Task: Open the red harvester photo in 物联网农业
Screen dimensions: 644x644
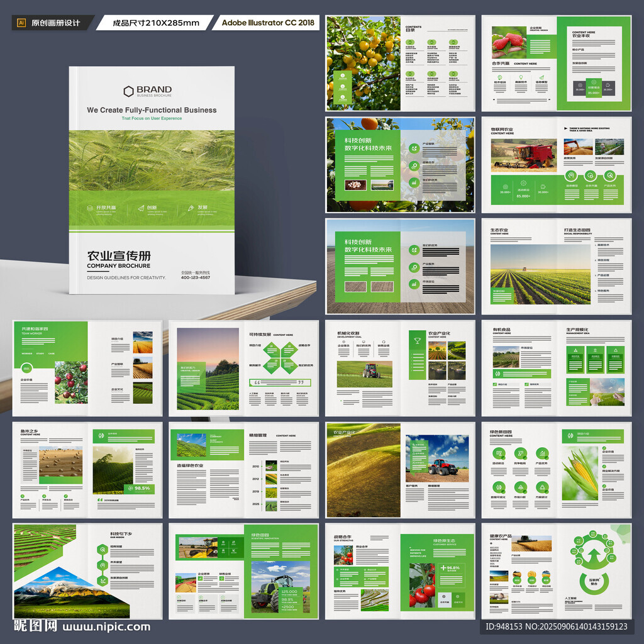Action: 524,155
